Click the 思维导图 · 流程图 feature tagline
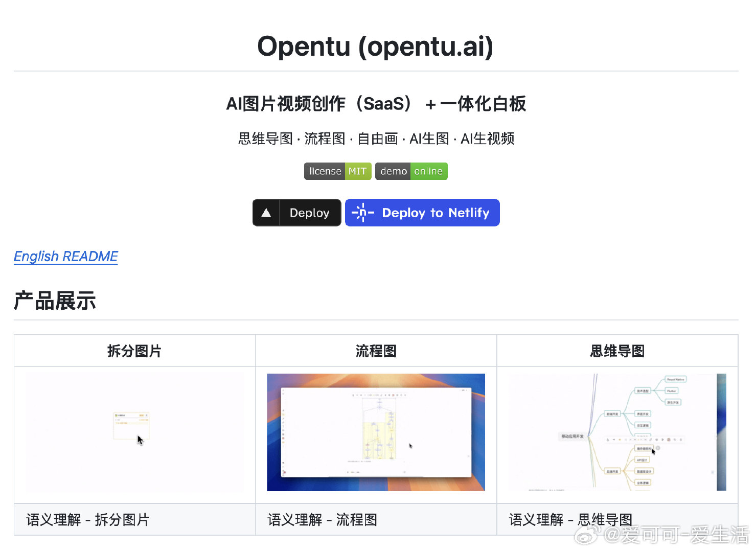Screen dimensions: 756x552 376,139
